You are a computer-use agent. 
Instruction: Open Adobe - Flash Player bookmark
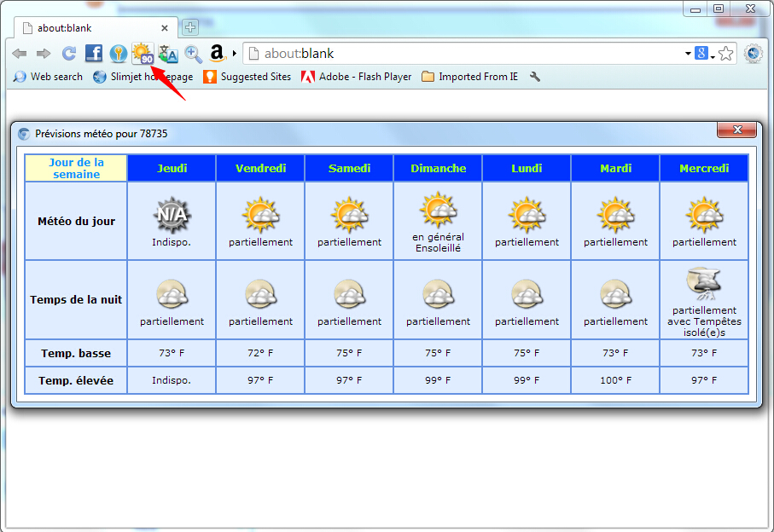click(356, 77)
